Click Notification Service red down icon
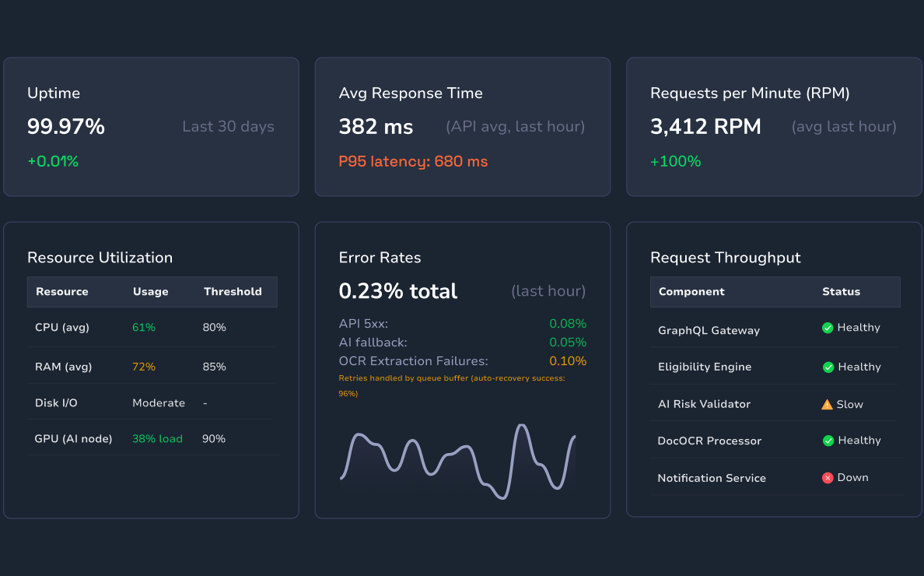The height and width of the screenshot is (576, 924). (x=828, y=478)
